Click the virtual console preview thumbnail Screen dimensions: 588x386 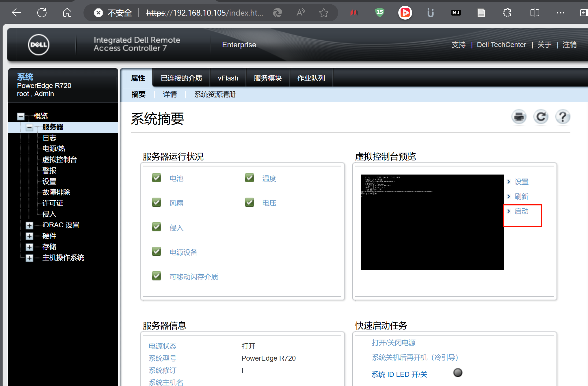click(x=432, y=222)
